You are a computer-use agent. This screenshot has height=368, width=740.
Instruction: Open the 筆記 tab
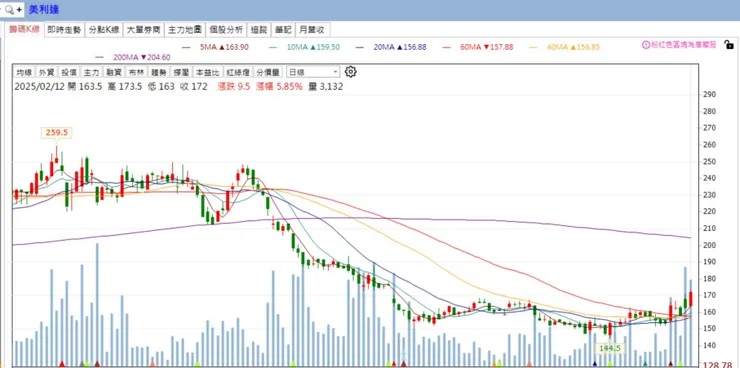pos(283,30)
